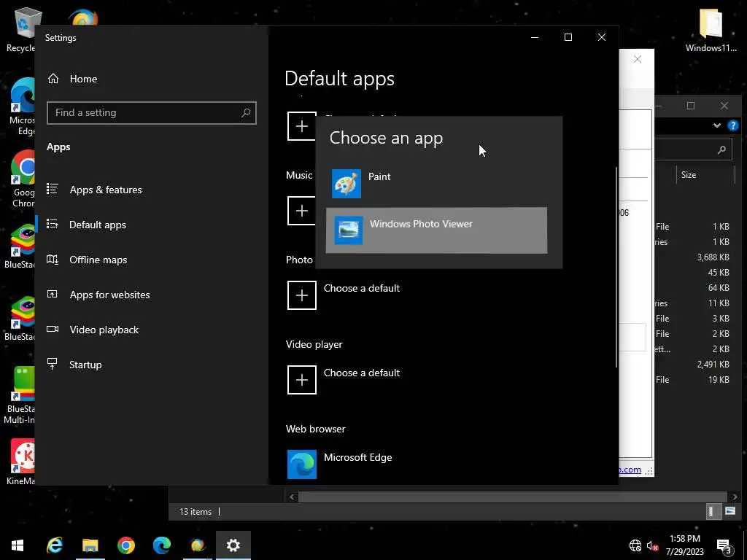Minimize the Settings window

tap(535, 37)
